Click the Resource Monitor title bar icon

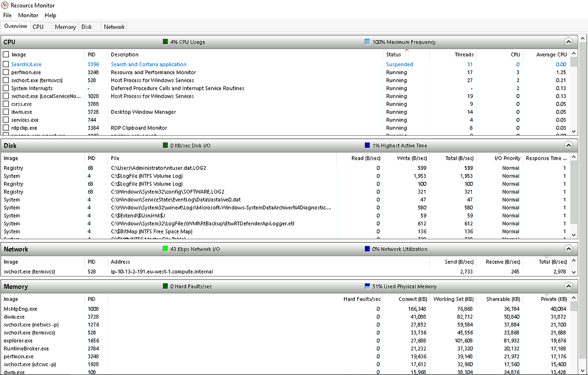pos(4,5)
